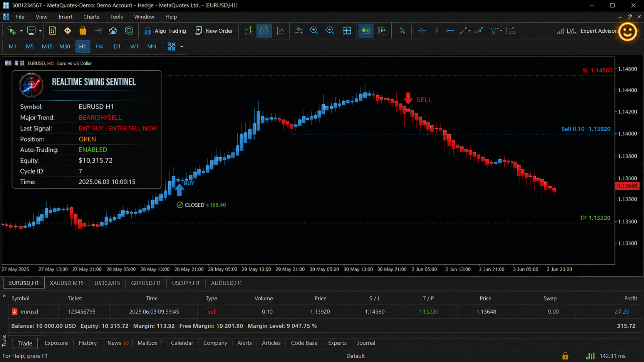Select the M1 timeframe
The width and height of the screenshot is (644, 362).
point(12,47)
